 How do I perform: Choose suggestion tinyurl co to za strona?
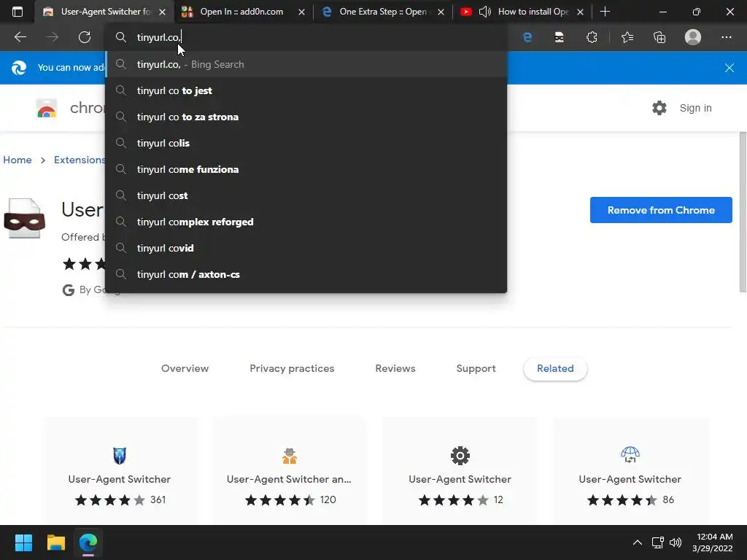[306, 117]
